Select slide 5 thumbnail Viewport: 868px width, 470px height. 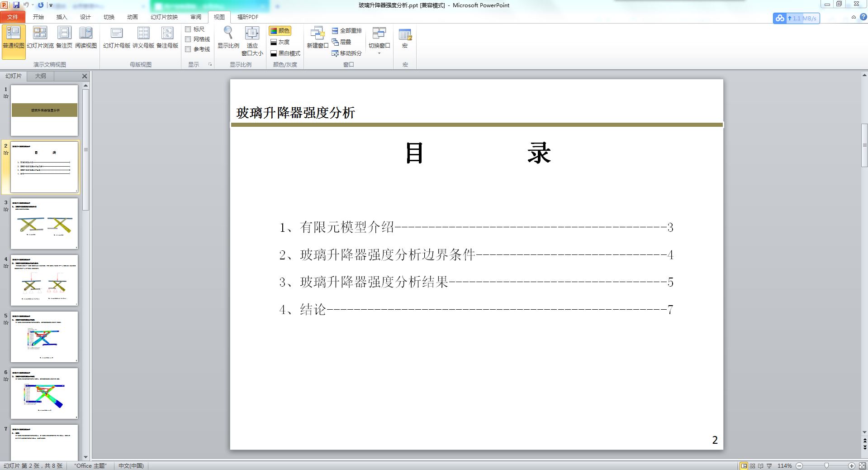click(44, 337)
